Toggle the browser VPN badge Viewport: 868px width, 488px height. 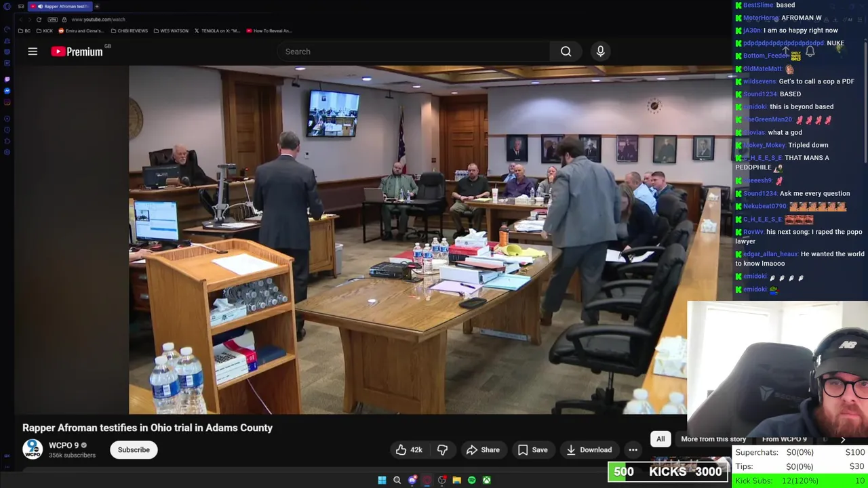pyautogui.click(x=53, y=20)
